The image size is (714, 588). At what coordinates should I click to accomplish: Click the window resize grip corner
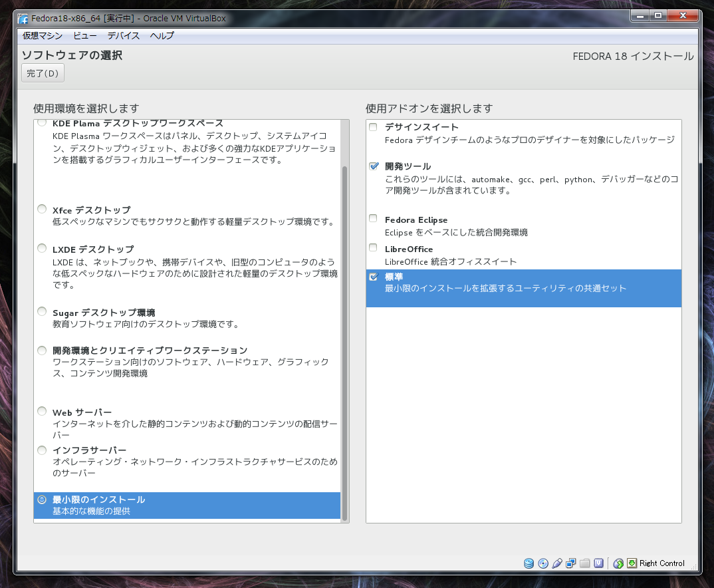[x=693, y=567]
